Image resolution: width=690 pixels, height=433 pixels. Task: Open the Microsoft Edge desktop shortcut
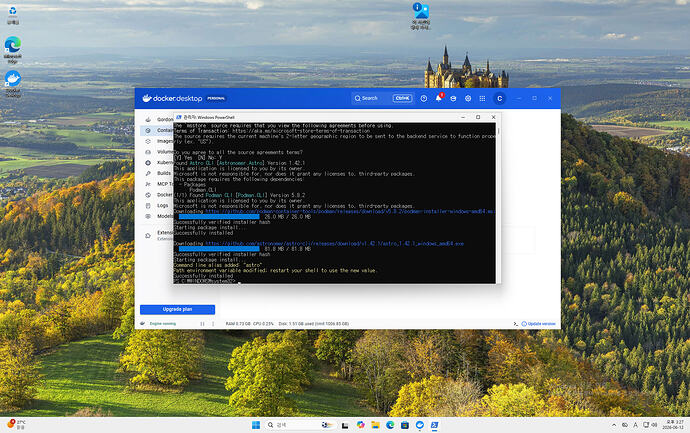click(13, 50)
